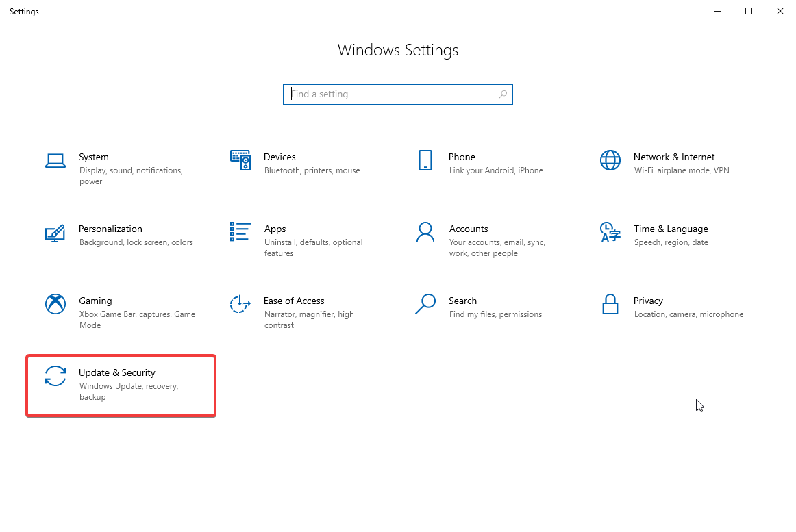
Task: Select the Accounts person icon
Action: click(x=425, y=232)
